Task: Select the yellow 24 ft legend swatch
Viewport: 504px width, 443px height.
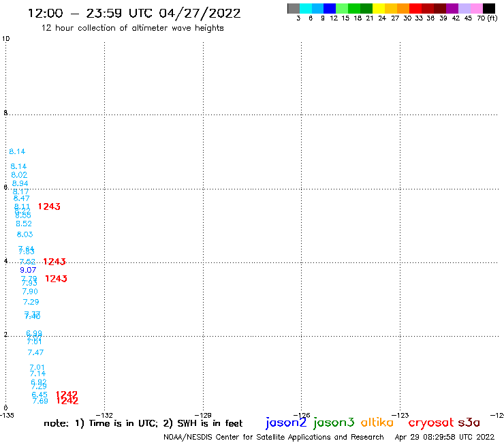Action: coord(379,8)
